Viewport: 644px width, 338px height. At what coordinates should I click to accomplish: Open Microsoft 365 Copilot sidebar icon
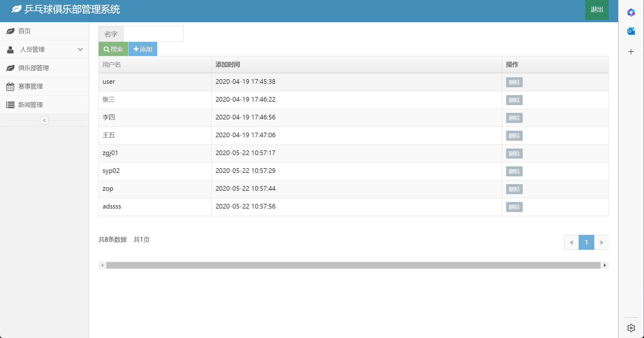click(x=631, y=13)
